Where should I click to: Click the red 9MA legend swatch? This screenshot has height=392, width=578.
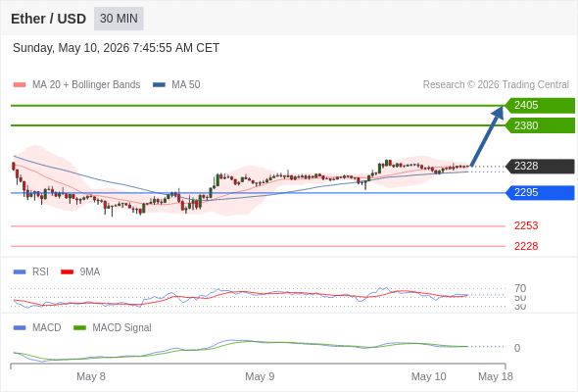click(x=67, y=272)
